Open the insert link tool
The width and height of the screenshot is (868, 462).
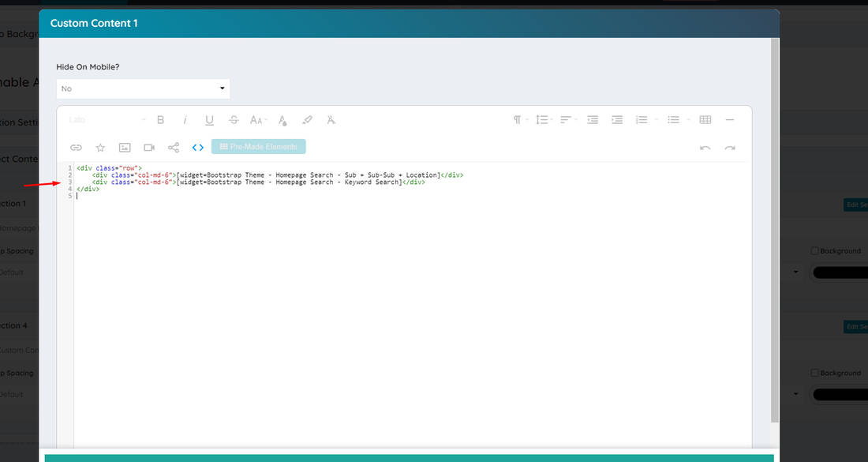pyautogui.click(x=76, y=147)
